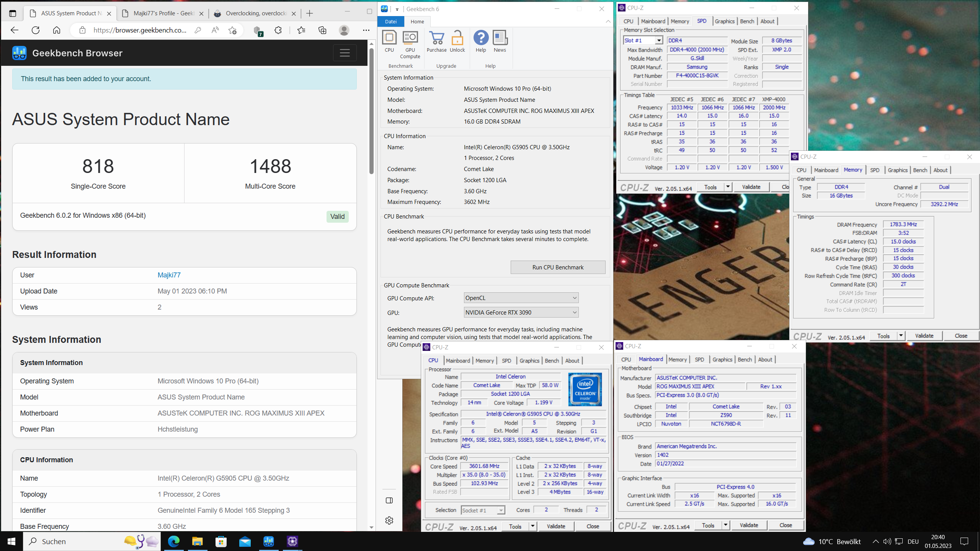This screenshot has height=551, width=980.
Task: Open Majki77 user profile link
Action: click(x=169, y=275)
